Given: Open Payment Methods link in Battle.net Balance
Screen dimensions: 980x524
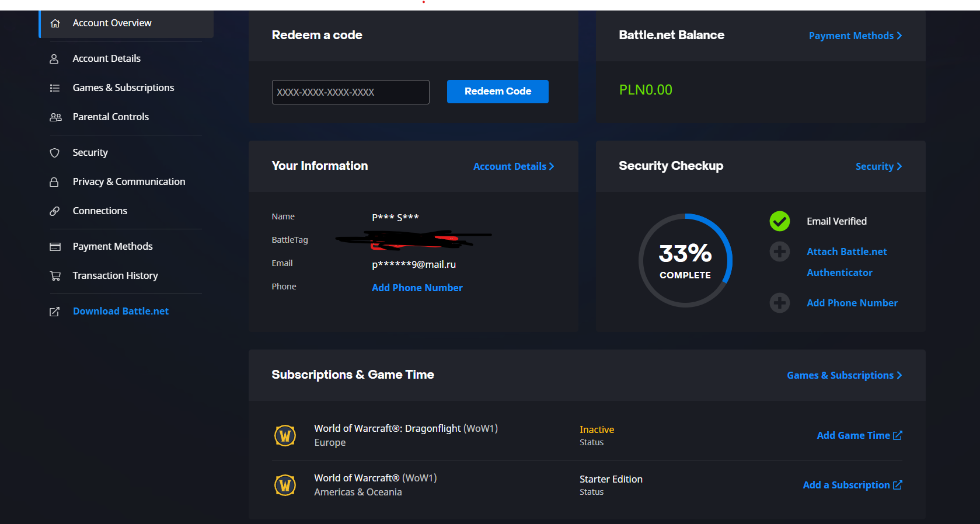Looking at the screenshot, I should click(x=851, y=36).
